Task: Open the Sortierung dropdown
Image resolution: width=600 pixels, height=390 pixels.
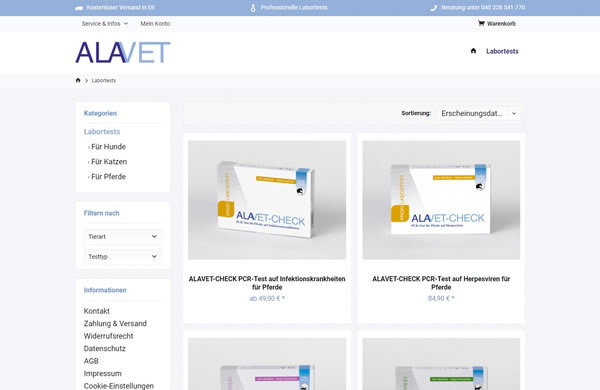Action: click(479, 113)
